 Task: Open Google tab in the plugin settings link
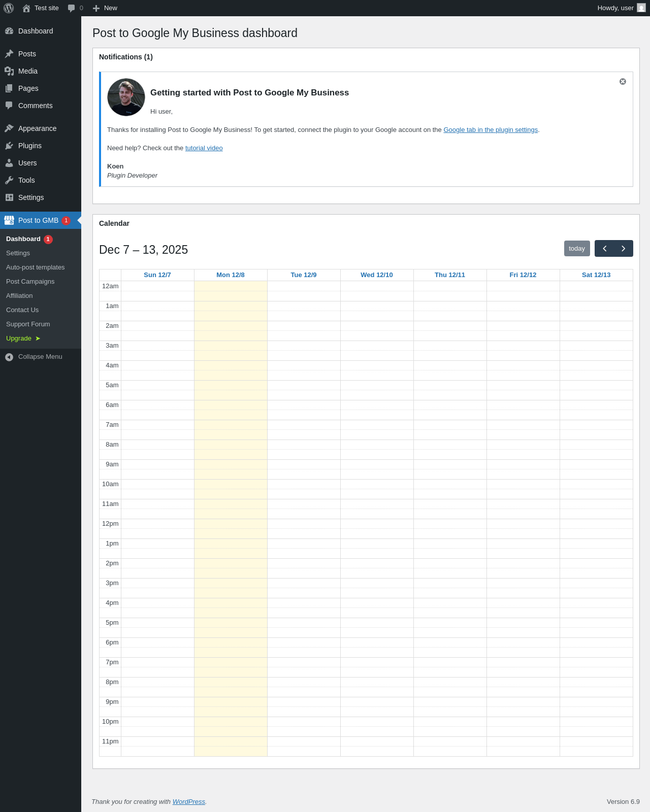click(491, 130)
